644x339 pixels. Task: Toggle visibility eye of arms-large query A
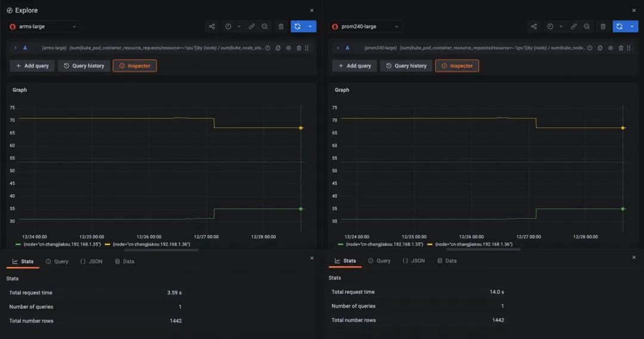pos(289,48)
